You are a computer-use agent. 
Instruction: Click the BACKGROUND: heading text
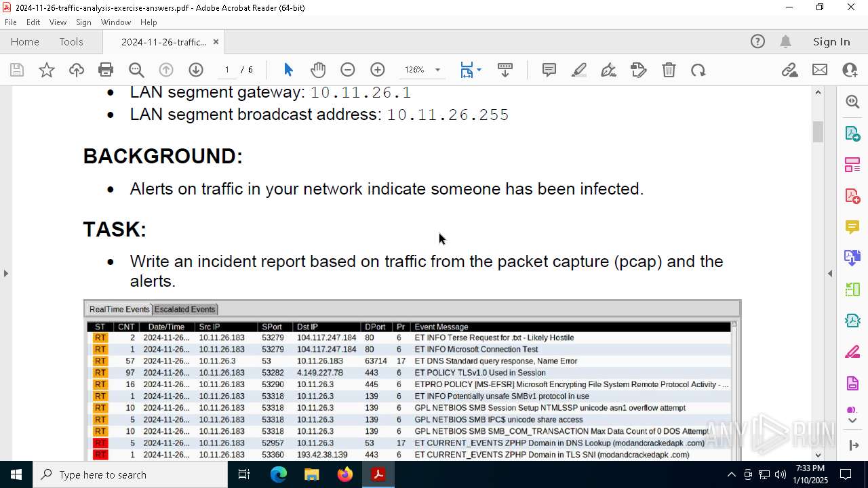[163, 156]
